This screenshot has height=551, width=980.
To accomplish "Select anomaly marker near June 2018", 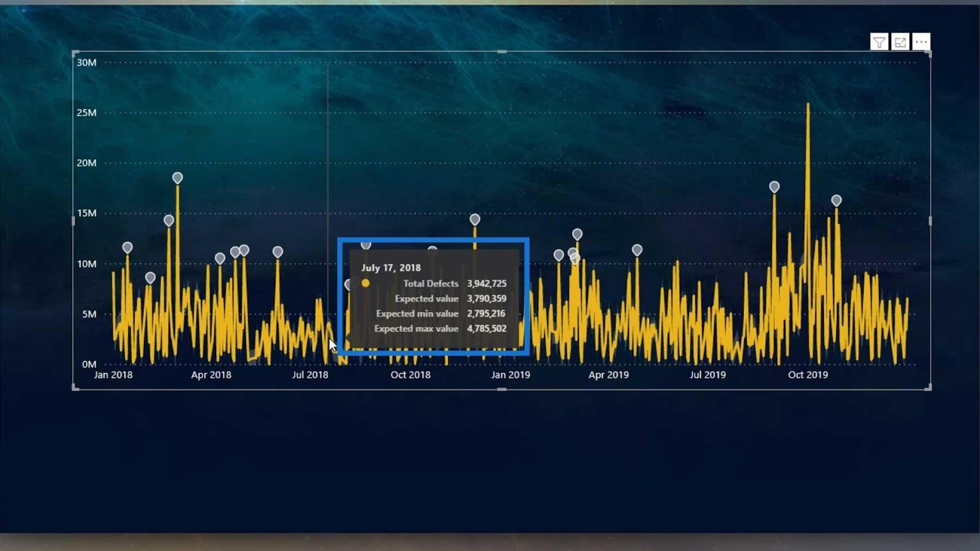I will pyautogui.click(x=277, y=252).
